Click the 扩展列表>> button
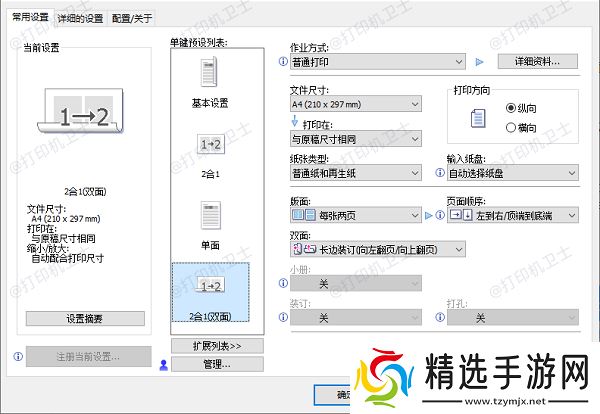 point(217,346)
